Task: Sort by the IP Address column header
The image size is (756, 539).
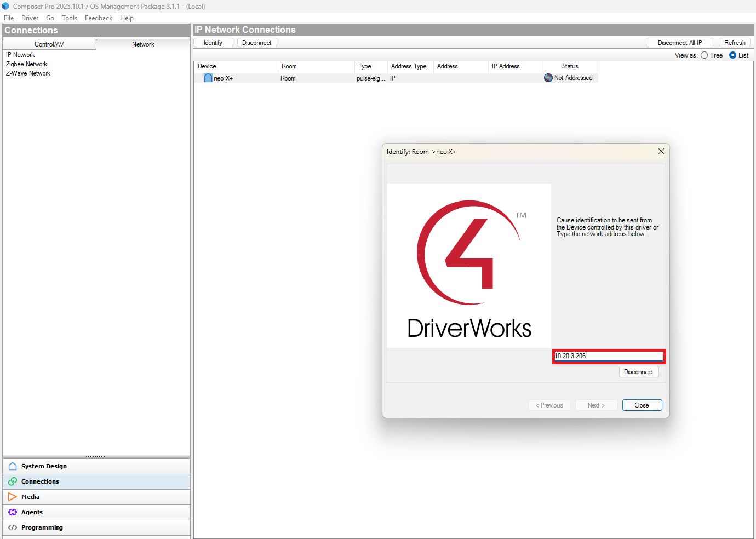Action: click(516, 66)
